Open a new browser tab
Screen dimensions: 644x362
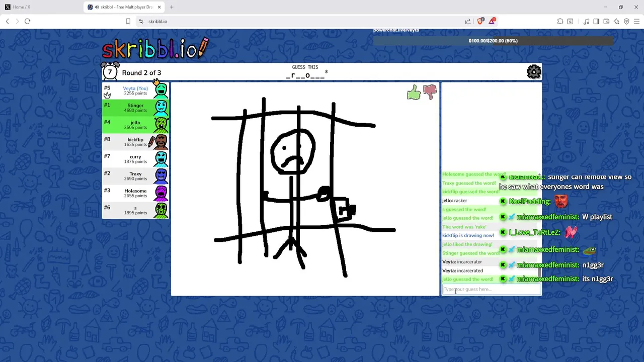(x=172, y=7)
